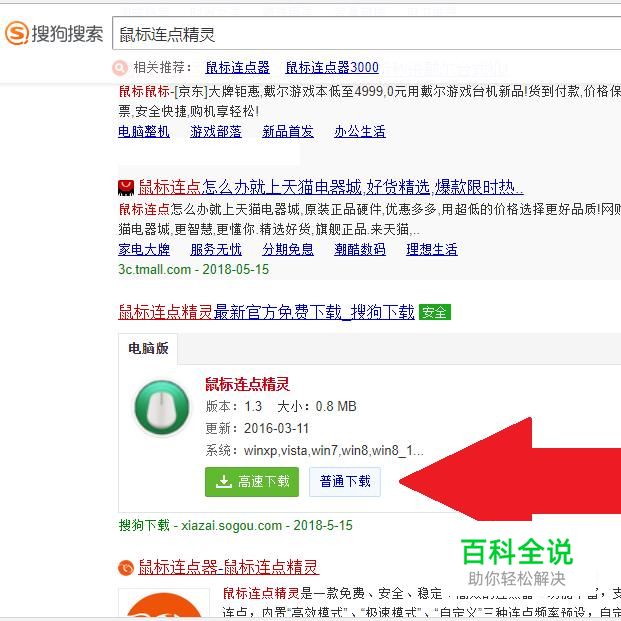Click the Sogou search logo
621x621 pixels.
[54, 33]
